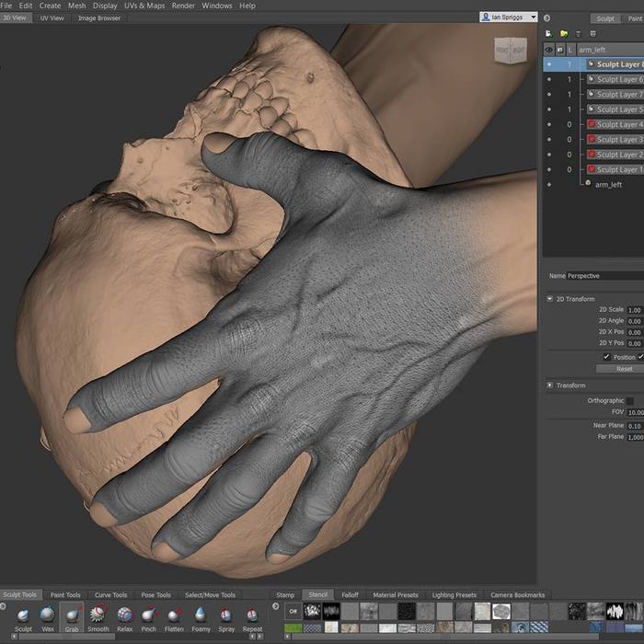Choose the Relax tool
This screenshot has width=644, height=644.
(x=124, y=615)
